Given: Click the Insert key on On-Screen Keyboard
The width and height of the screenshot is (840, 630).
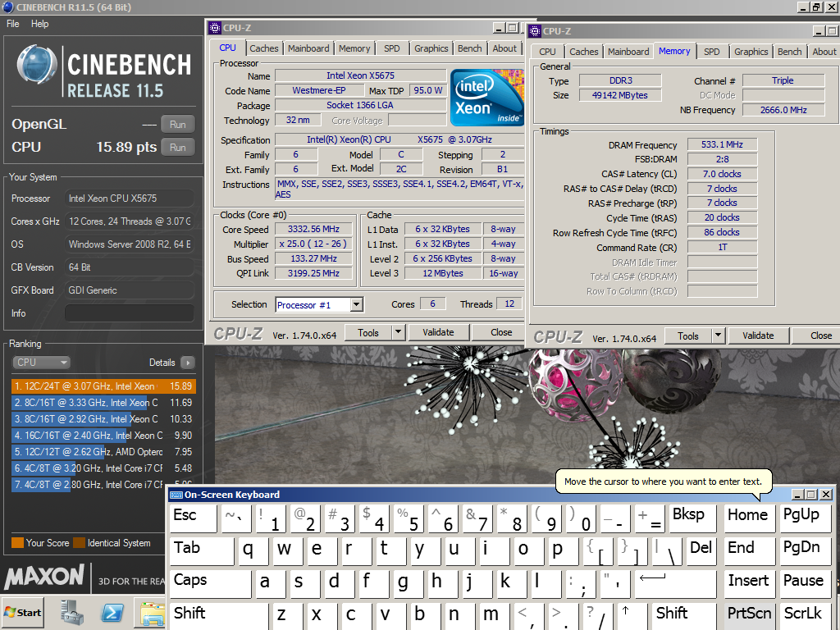Looking at the screenshot, I should pos(750,583).
